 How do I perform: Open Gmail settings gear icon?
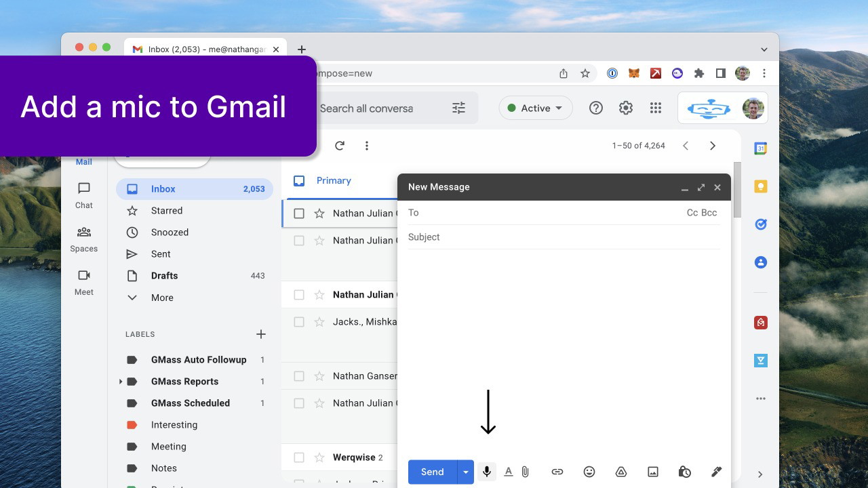(625, 108)
